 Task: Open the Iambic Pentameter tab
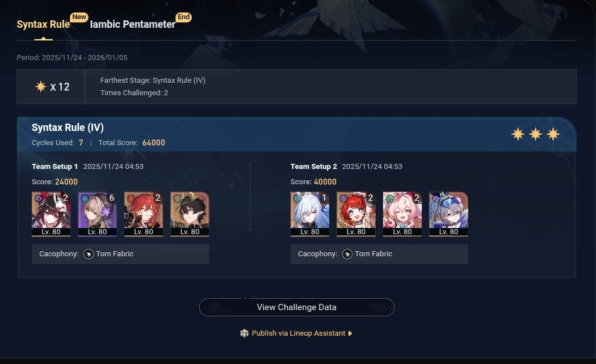tap(133, 24)
